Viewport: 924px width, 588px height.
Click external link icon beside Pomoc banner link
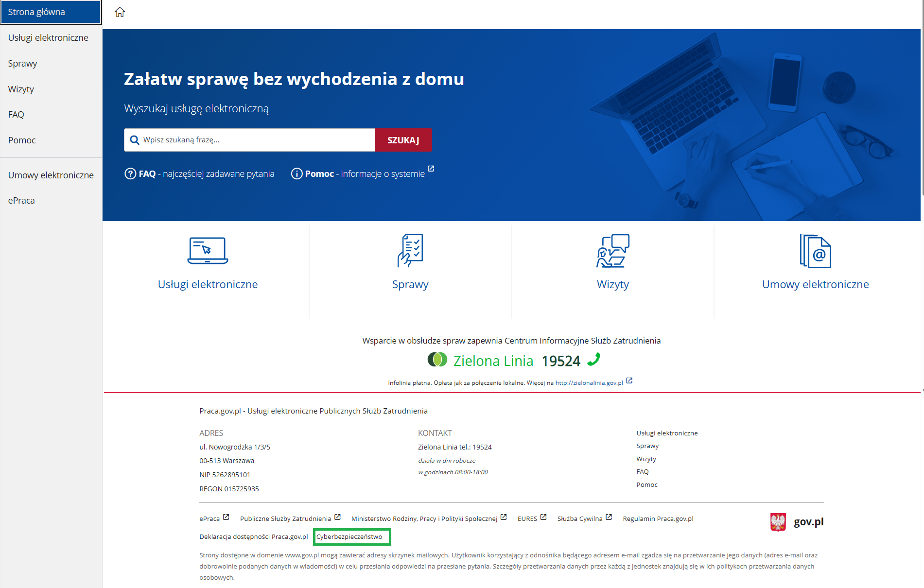coord(431,169)
